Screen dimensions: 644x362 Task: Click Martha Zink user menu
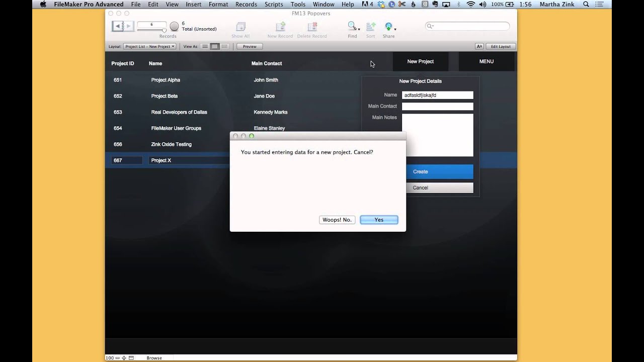[557, 4]
